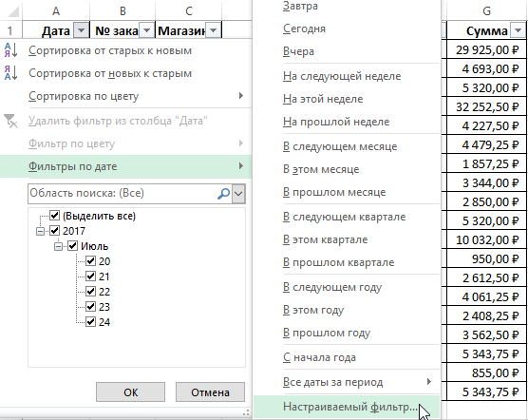The height and width of the screenshot is (420, 528).
Task: Open the Магазин column filter dropdown
Action: coord(213,30)
